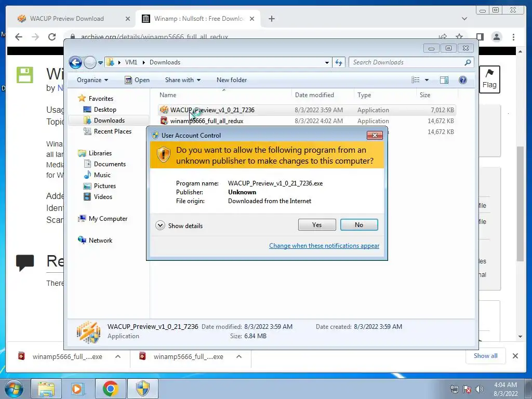Close the User Account Control dialog

(375, 136)
